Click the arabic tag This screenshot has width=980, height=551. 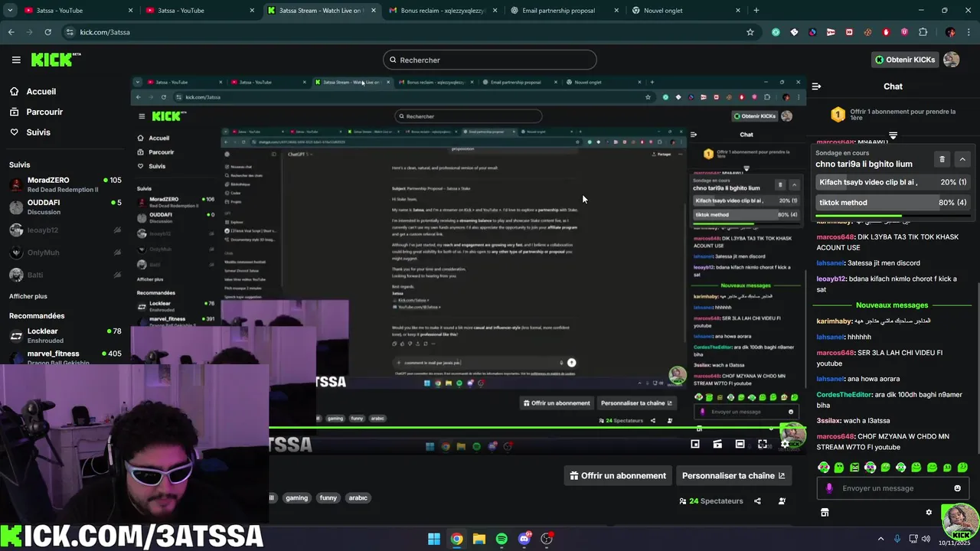click(x=358, y=498)
